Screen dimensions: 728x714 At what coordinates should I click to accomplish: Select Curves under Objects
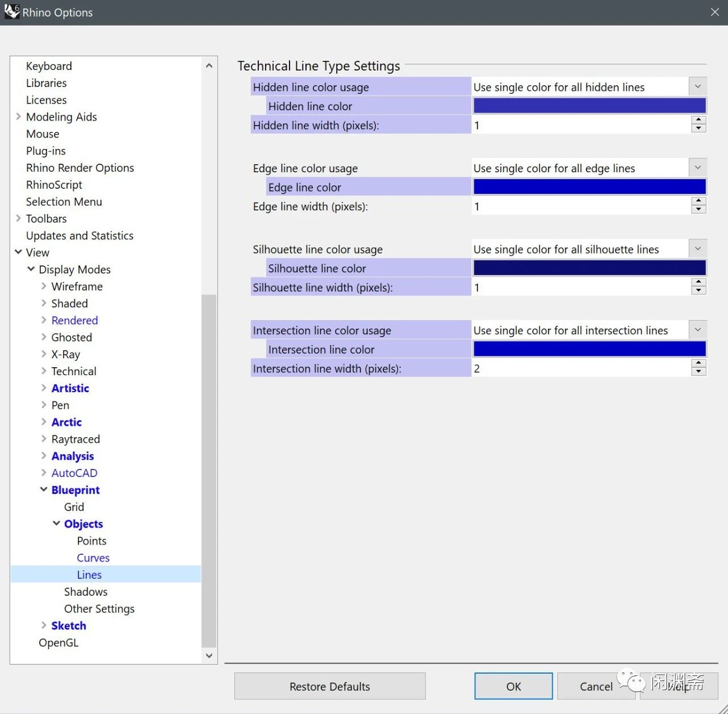pyautogui.click(x=93, y=558)
